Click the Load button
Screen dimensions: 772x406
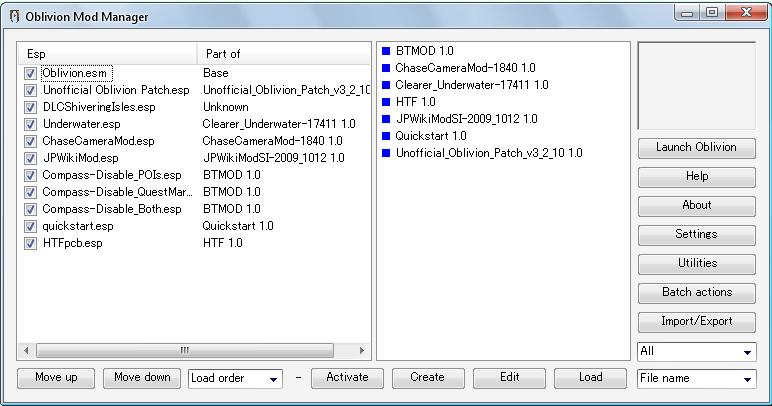click(590, 378)
